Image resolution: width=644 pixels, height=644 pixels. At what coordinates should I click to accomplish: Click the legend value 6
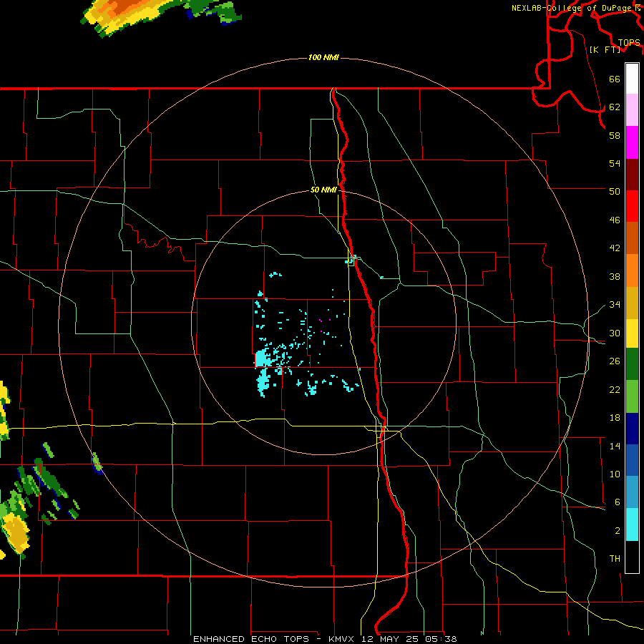click(x=618, y=502)
